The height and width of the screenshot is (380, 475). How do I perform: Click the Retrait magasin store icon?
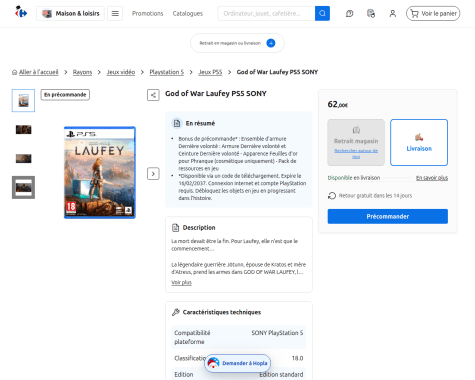tap(356, 130)
